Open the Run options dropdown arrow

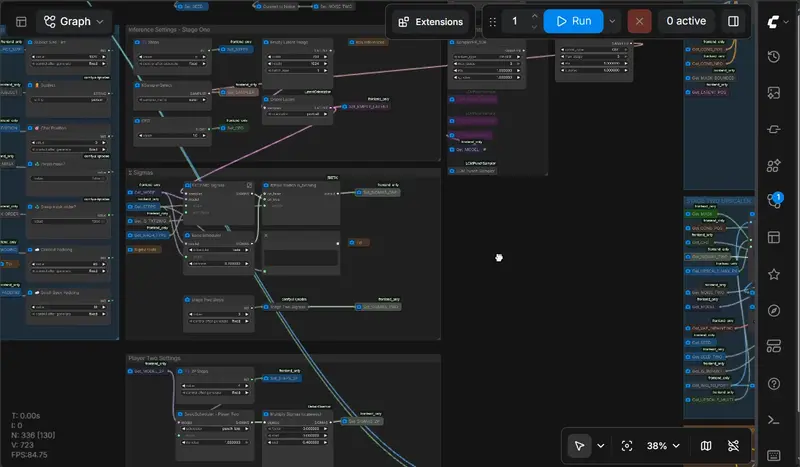[612, 21]
